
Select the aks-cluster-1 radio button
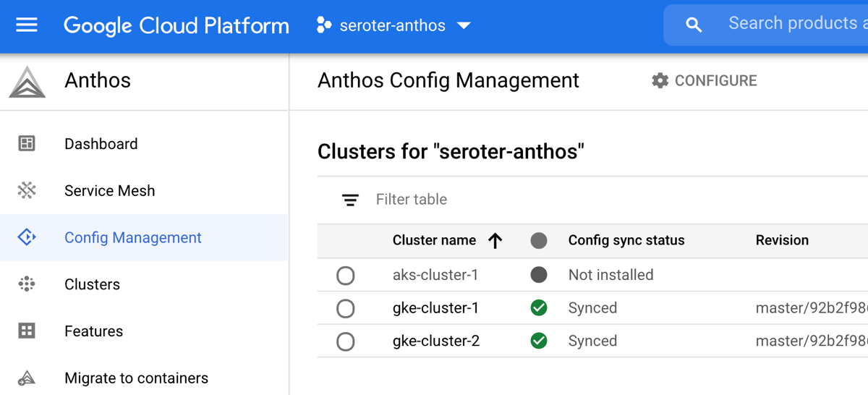[346, 276]
